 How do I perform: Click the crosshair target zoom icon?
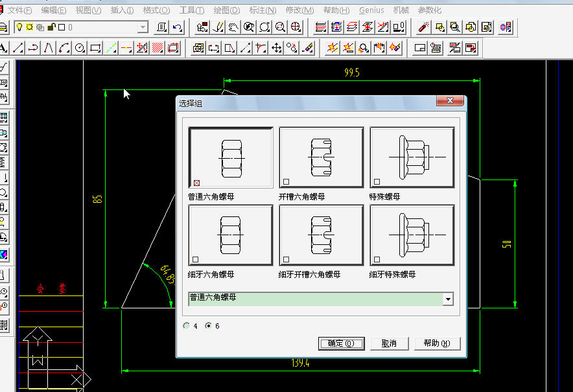tap(296, 27)
